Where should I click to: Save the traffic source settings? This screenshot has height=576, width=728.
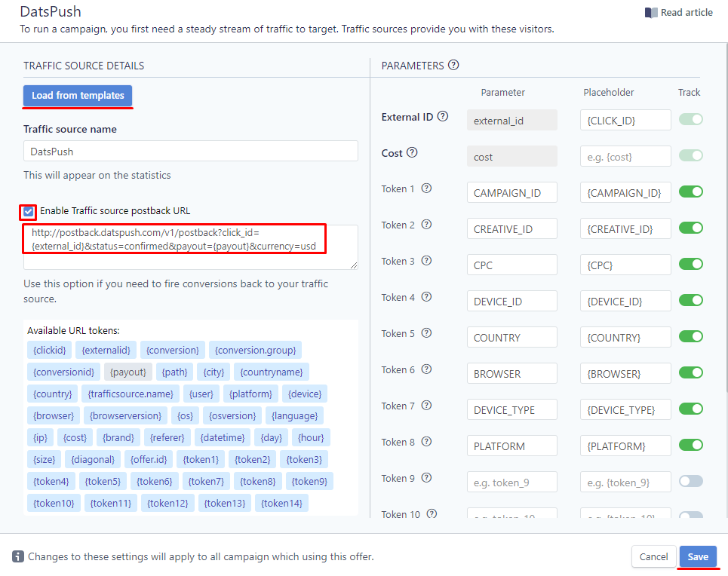click(x=698, y=556)
